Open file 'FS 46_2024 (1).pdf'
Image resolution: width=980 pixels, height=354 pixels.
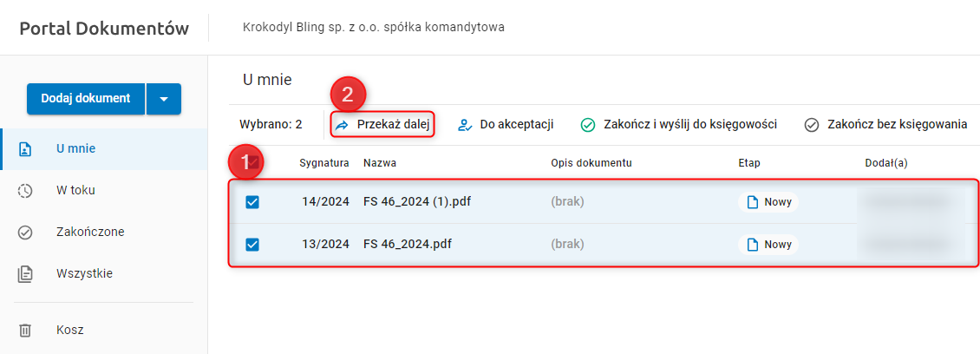click(x=422, y=202)
